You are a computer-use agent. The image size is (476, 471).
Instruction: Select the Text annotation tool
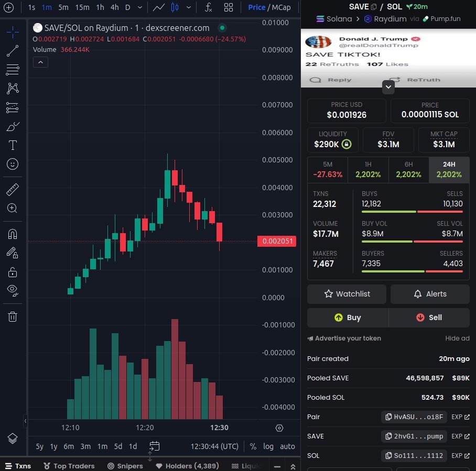[13, 145]
